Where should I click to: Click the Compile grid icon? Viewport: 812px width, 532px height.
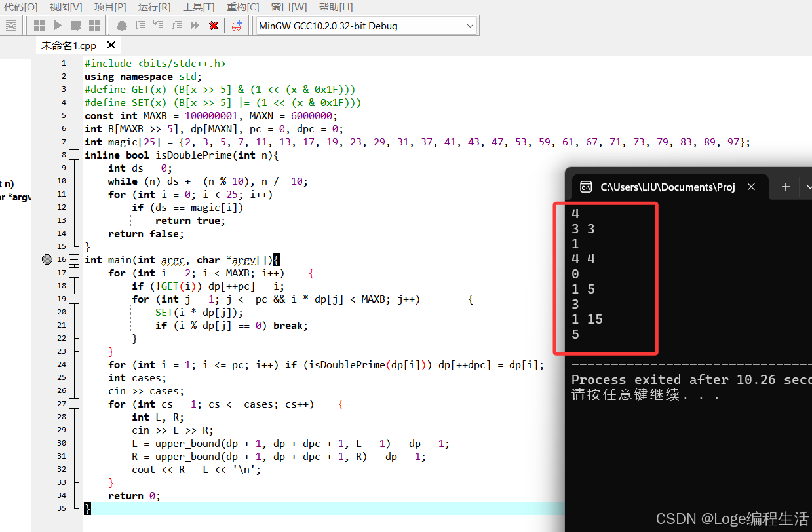[x=39, y=26]
